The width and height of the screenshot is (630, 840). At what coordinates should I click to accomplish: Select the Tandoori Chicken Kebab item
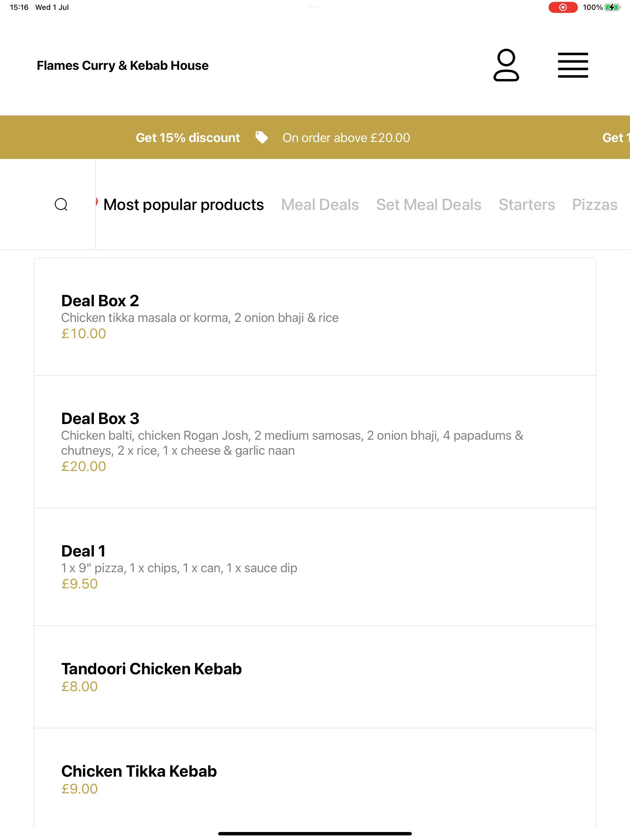315,677
